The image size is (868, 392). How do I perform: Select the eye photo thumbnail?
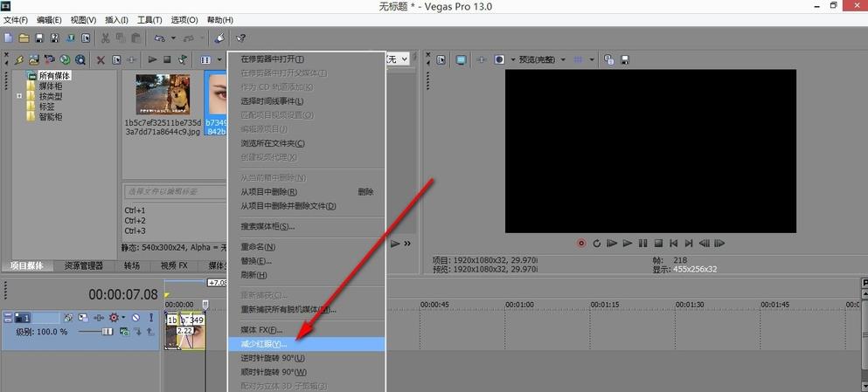217,94
